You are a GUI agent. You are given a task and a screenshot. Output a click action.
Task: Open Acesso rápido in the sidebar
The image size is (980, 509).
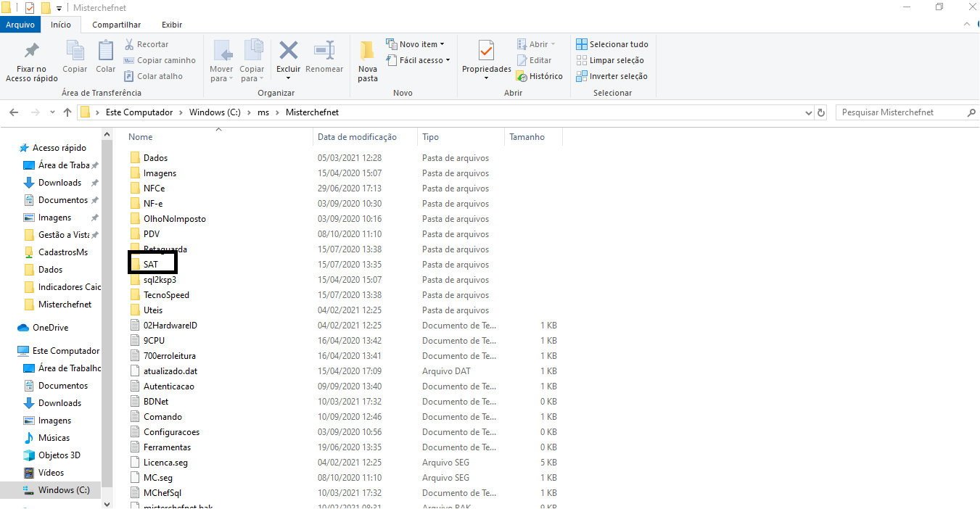tap(59, 148)
